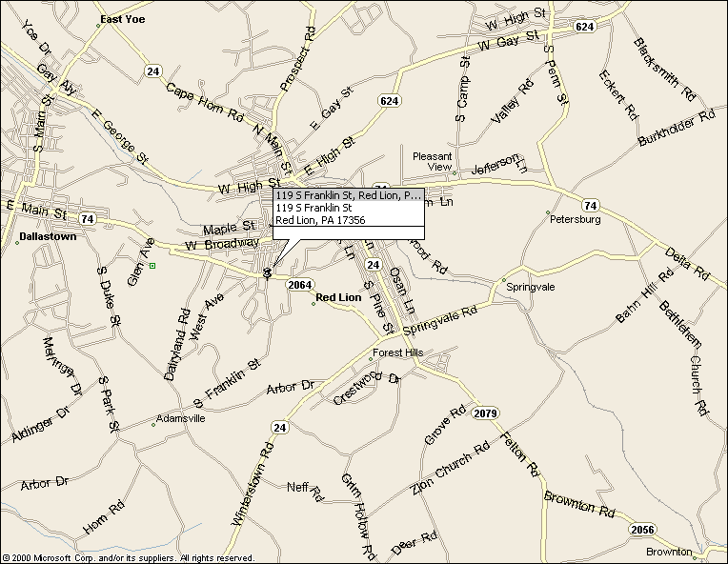
Task: Click the green square marker near Glen Ave
Action: tap(152, 266)
